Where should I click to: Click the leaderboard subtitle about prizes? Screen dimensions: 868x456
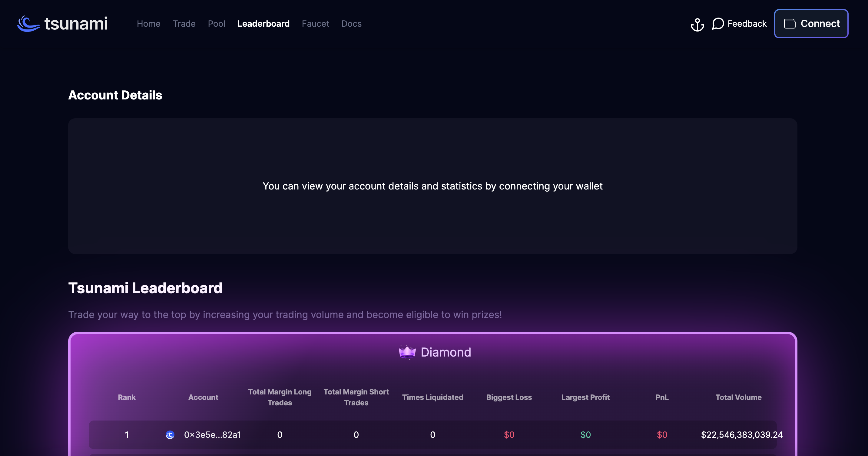[x=285, y=315]
